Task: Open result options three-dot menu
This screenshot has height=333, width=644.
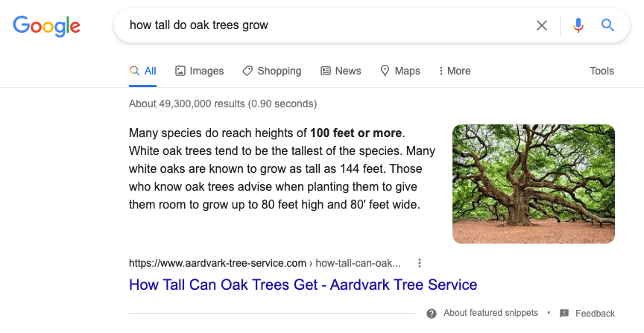Action: [420, 263]
